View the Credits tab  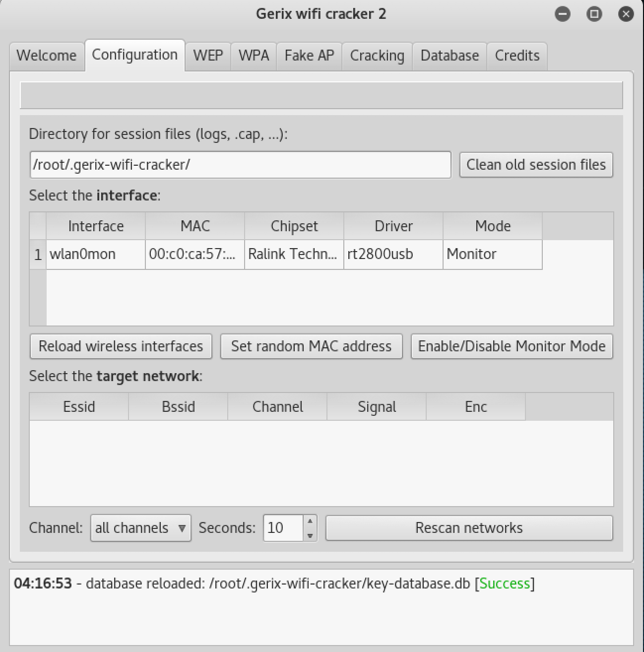[516, 56]
